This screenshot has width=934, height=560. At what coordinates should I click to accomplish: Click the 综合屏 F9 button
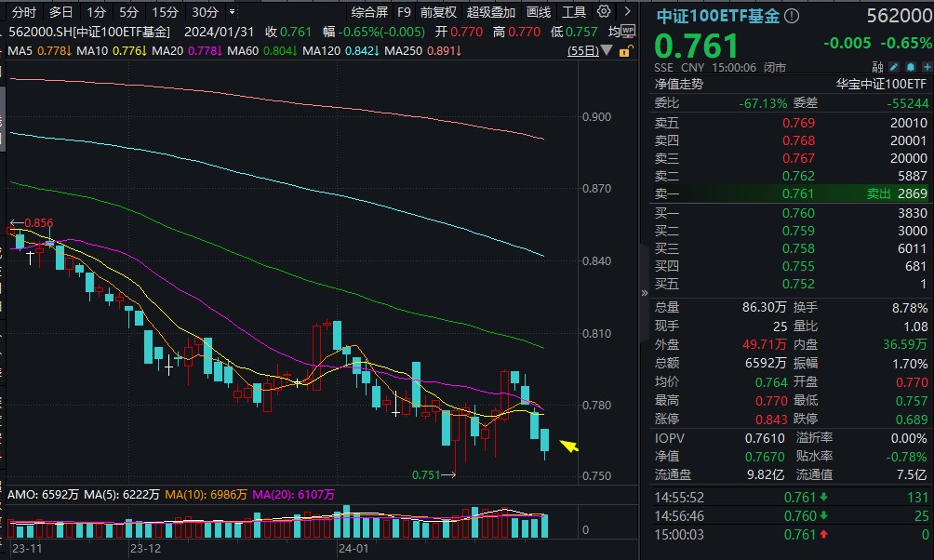pyautogui.click(x=372, y=11)
